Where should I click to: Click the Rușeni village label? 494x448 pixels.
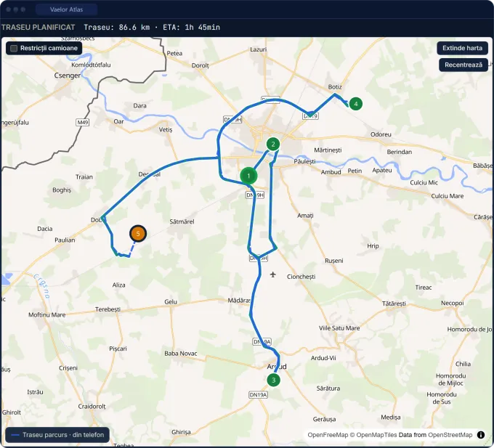point(333,261)
